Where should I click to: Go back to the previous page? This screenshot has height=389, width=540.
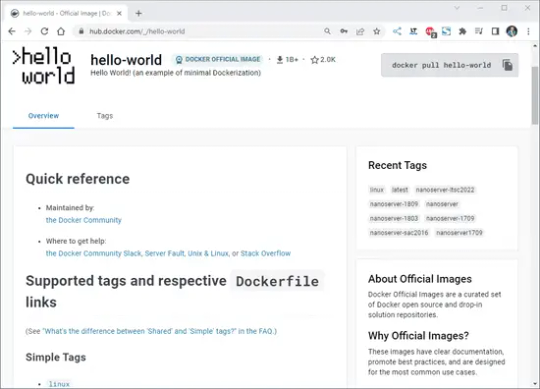(x=12, y=31)
